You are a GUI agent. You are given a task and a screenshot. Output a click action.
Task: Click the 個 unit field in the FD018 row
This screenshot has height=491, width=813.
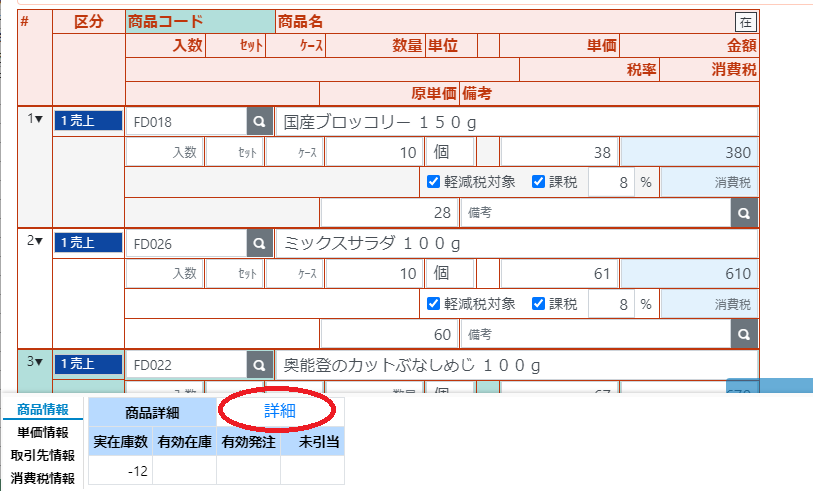(x=450, y=152)
